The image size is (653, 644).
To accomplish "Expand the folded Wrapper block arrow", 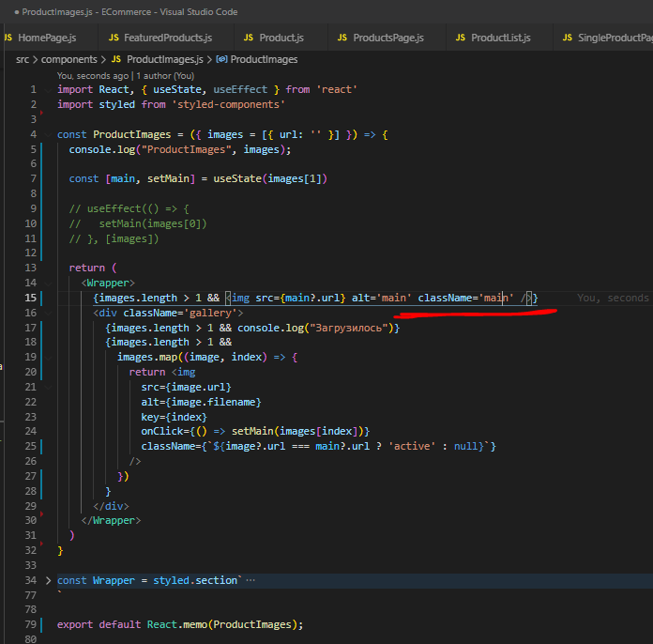I will click(48, 580).
